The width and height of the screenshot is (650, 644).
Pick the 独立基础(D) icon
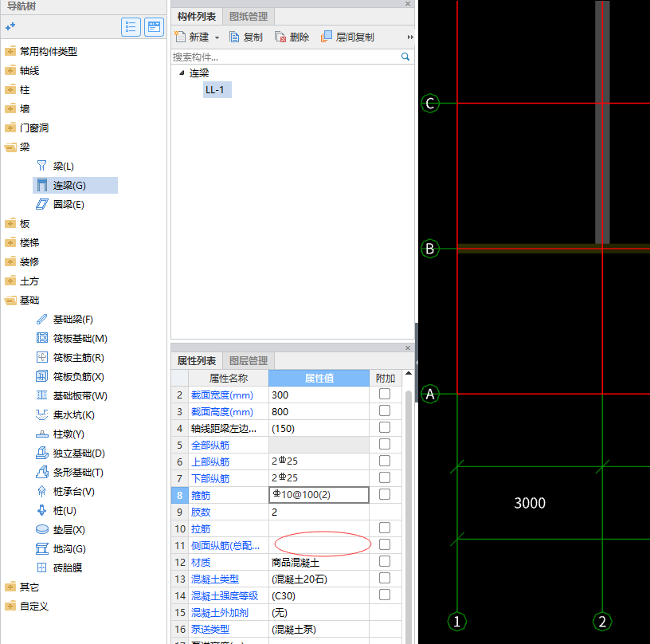click(x=42, y=453)
